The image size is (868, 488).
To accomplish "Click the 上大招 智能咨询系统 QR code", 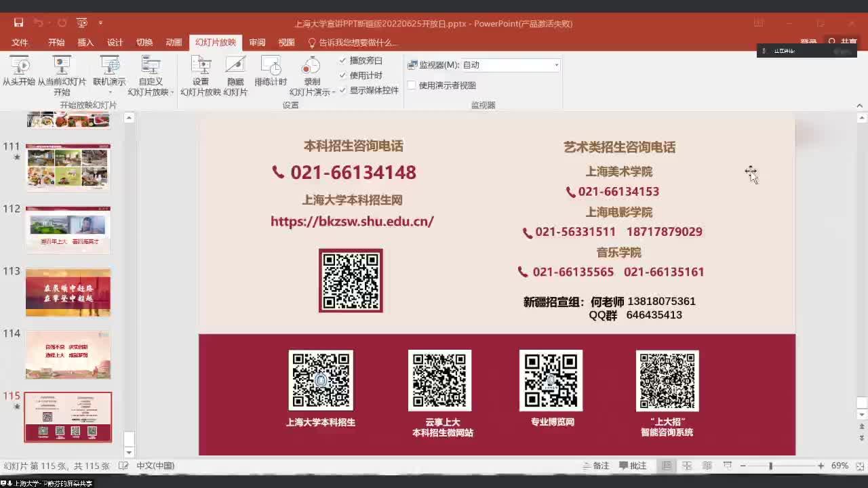I will click(667, 380).
